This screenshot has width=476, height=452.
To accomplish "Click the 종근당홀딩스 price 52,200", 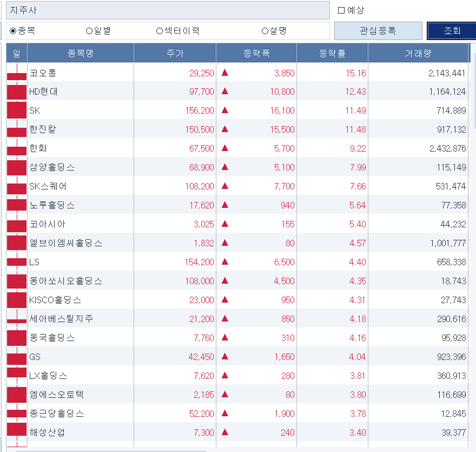I will [202, 414].
